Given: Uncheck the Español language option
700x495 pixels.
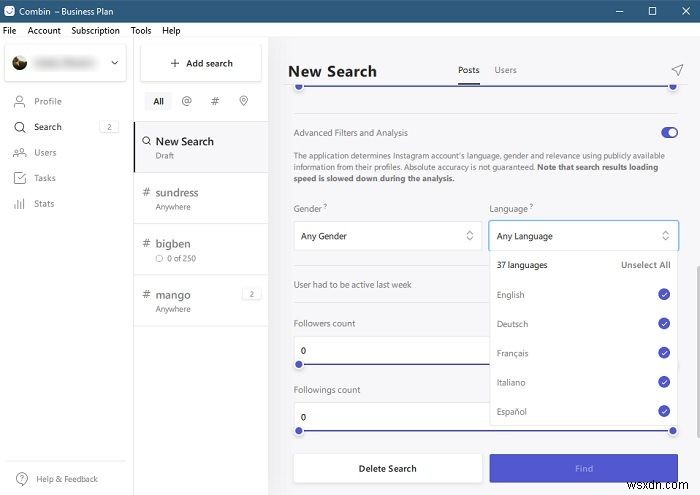Looking at the screenshot, I should pos(664,411).
